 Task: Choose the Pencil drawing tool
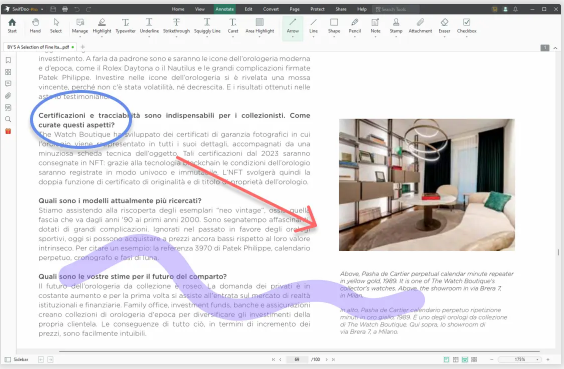[x=355, y=26]
